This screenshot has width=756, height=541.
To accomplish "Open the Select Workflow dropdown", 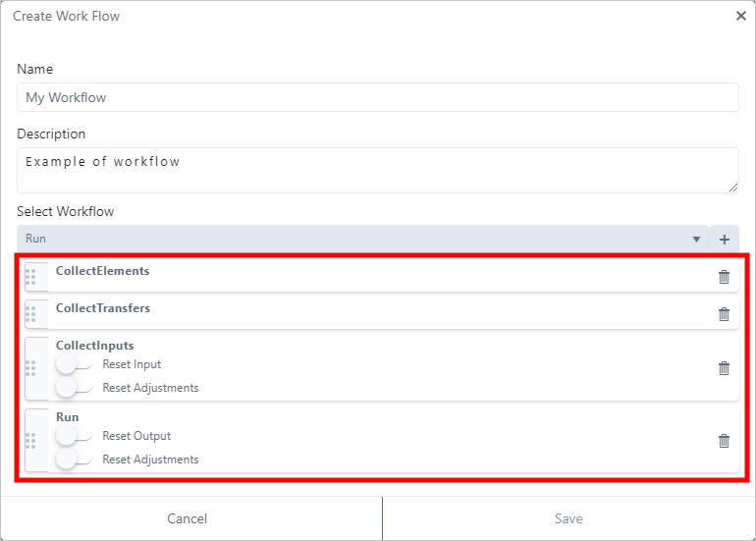I will 353,239.
